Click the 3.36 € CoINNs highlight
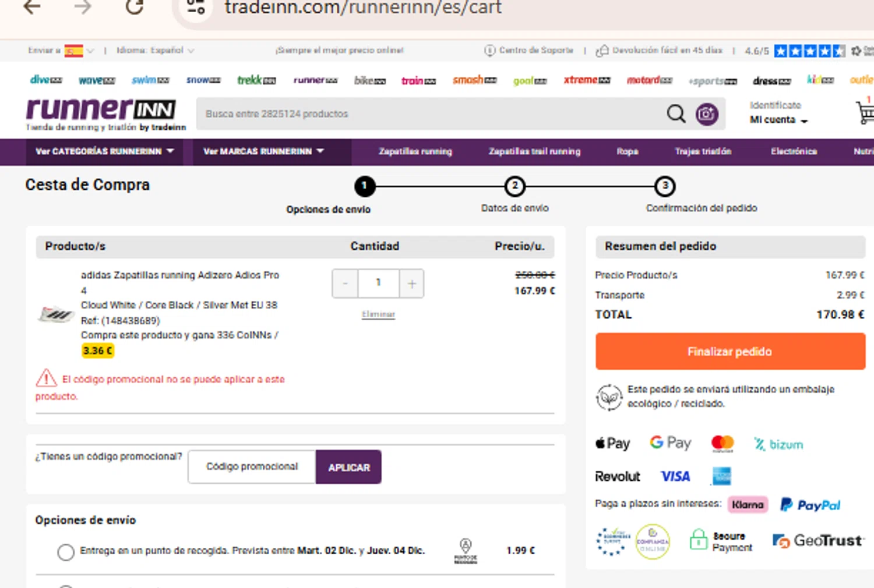The height and width of the screenshot is (588, 874). [97, 351]
